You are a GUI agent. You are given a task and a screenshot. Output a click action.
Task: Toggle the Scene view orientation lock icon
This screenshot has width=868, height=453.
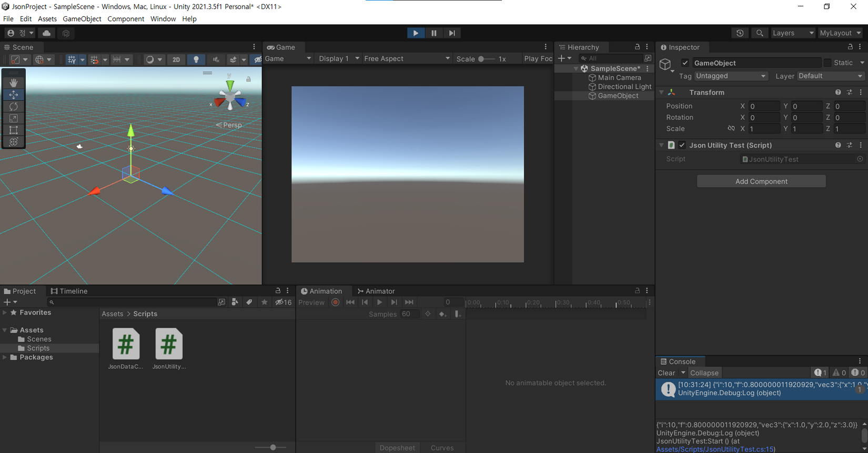(x=248, y=79)
